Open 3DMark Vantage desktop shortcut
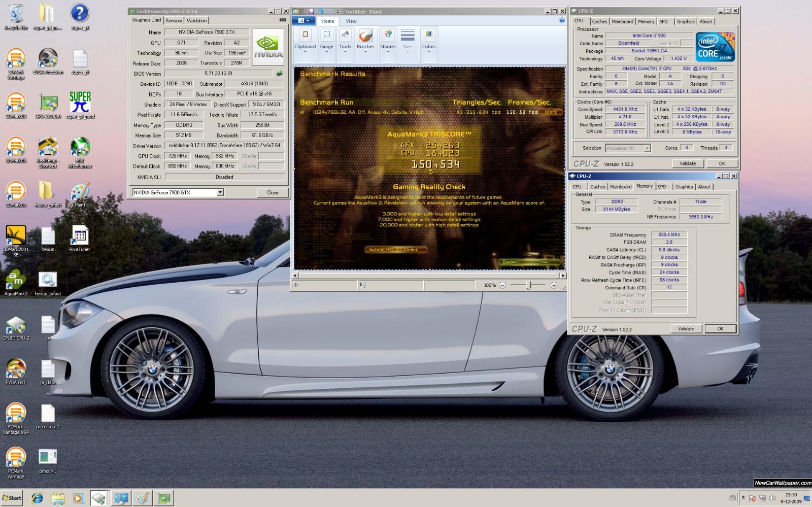Screen dimensions: 812x507 tap(16, 64)
